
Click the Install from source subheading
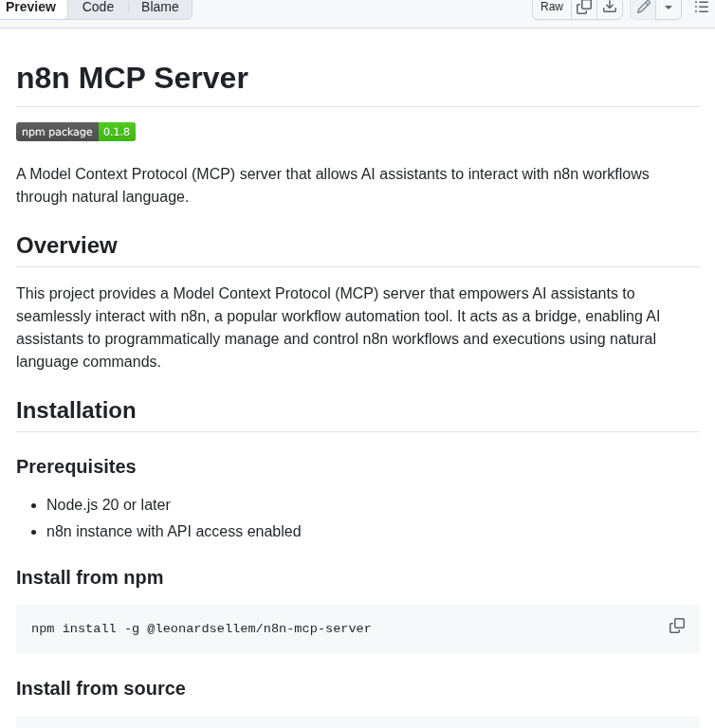pos(101,688)
